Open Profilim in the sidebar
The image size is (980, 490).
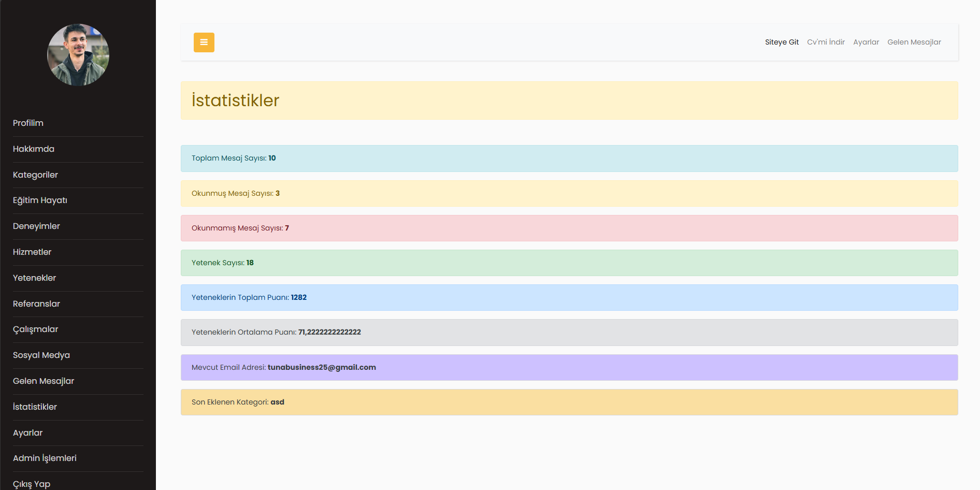pos(28,123)
